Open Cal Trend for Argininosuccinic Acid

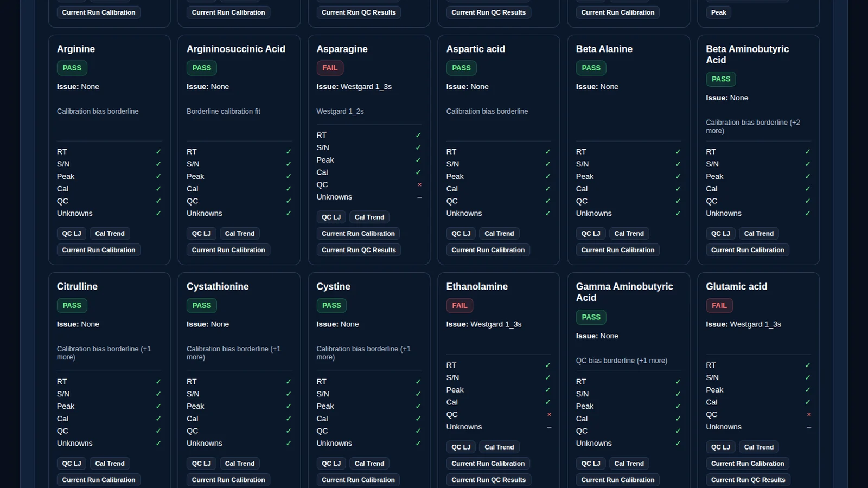(239, 234)
